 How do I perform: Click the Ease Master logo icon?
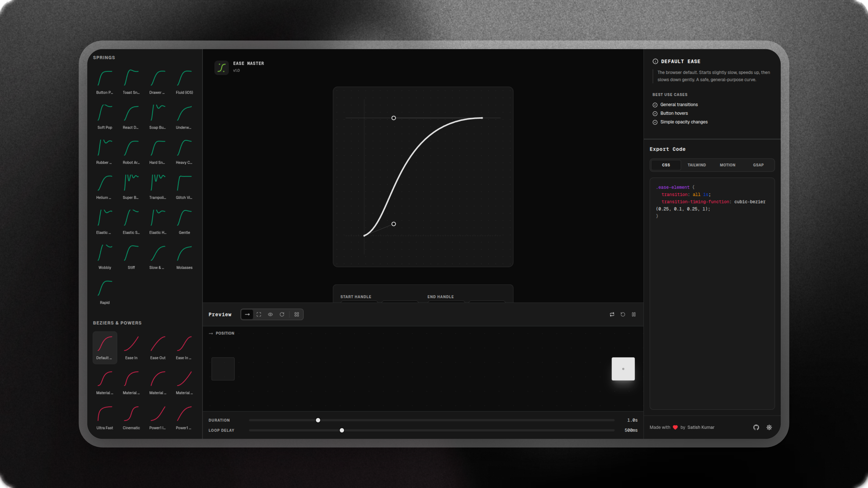click(221, 68)
